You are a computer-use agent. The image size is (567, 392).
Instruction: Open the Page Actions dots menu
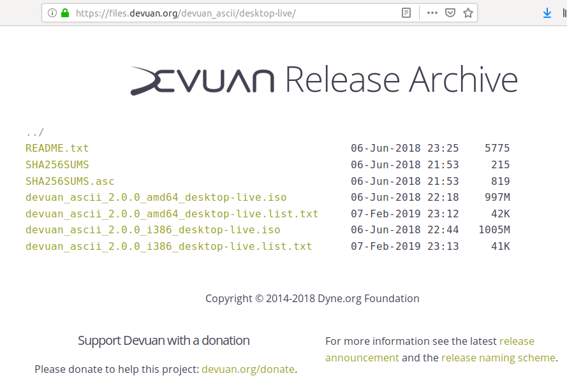(x=432, y=12)
